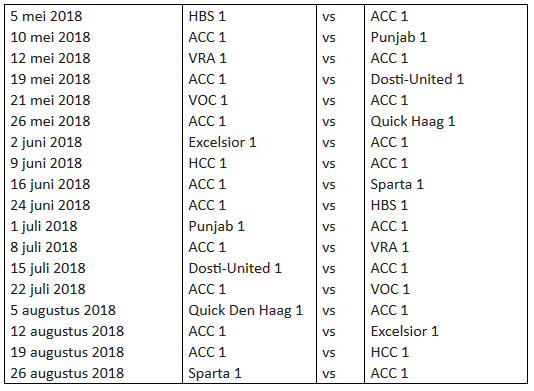
Task: Select Excelsior 1 home team on 2 juni
Action: coord(222,142)
